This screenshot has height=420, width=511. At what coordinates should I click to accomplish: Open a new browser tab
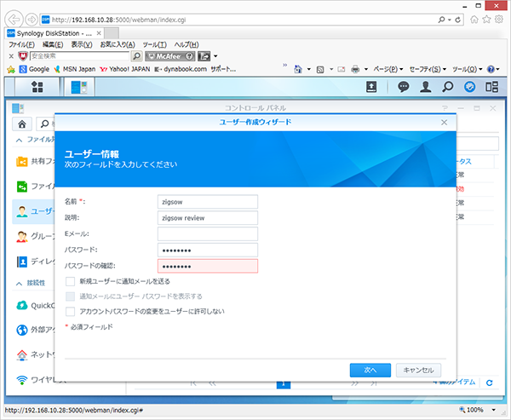pos(112,33)
